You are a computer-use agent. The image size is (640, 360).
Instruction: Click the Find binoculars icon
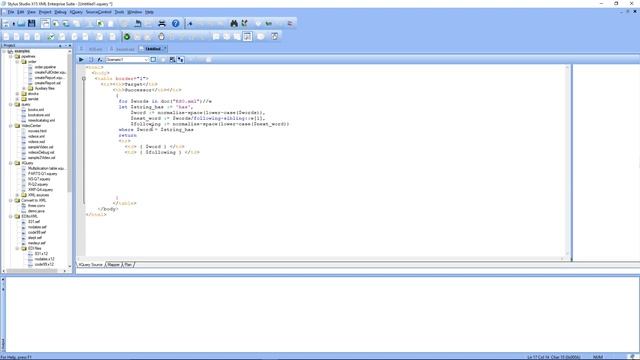click(x=234, y=24)
